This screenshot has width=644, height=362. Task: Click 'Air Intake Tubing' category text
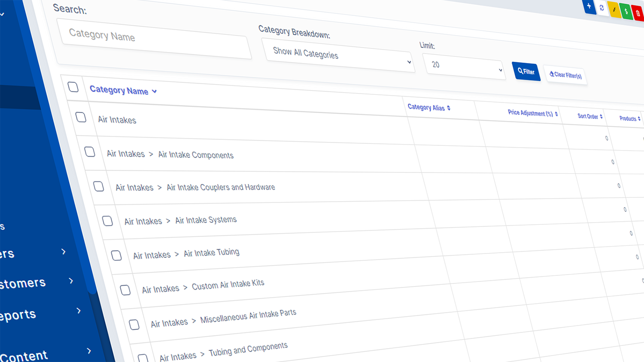[x=211, y=253]
